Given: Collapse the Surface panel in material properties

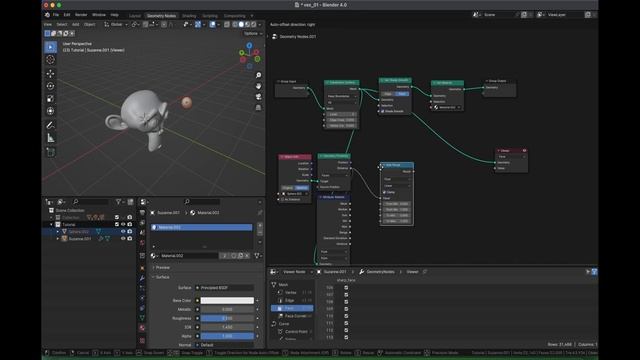Looking at the screenshot, I should coord(162,277).
